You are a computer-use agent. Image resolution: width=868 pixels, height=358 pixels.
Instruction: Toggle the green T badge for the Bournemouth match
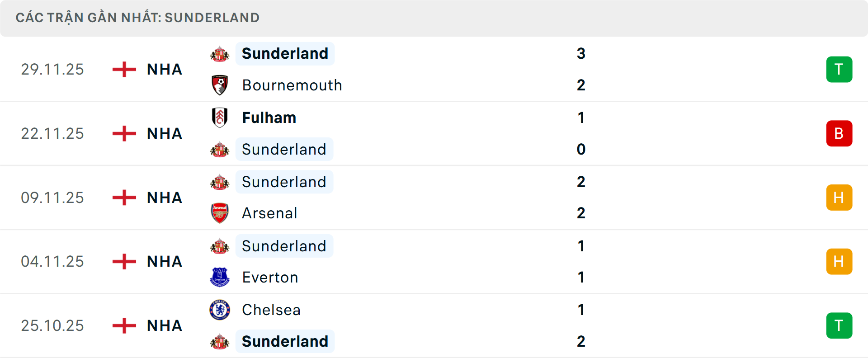tap(839, 69)
